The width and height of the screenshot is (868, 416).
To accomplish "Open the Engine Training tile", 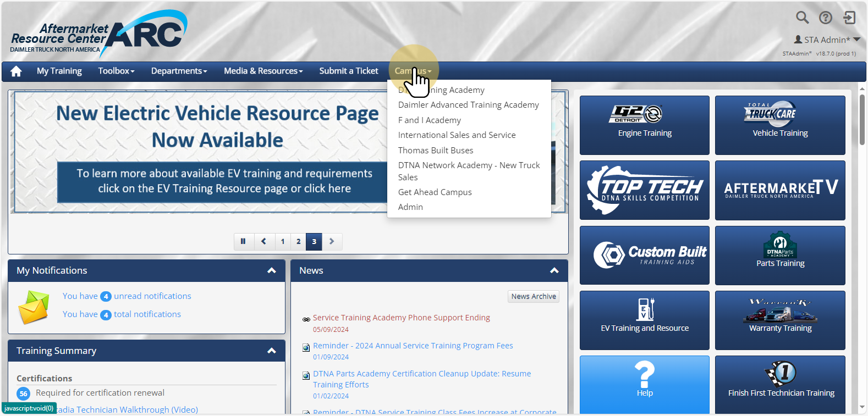I will 645,125.
